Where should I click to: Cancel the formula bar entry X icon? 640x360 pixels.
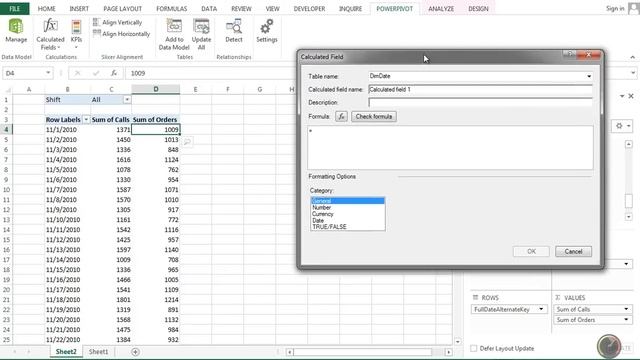78,73
